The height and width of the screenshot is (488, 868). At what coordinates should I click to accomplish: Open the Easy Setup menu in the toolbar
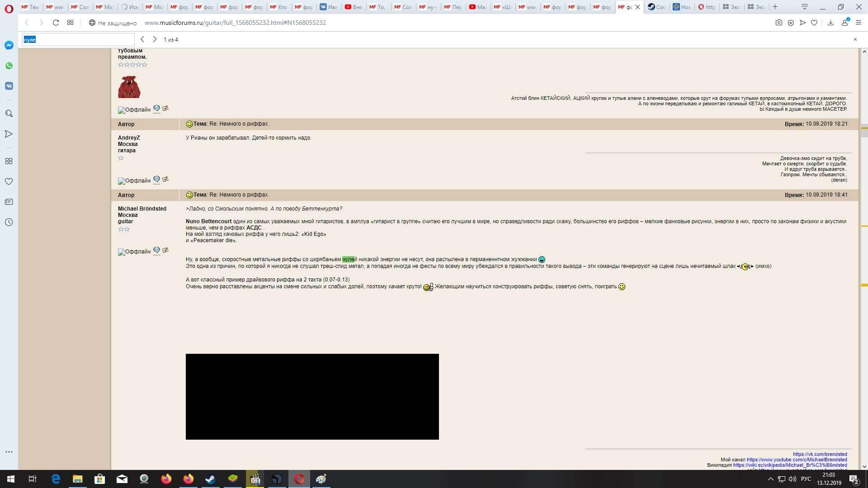point(859,23)
